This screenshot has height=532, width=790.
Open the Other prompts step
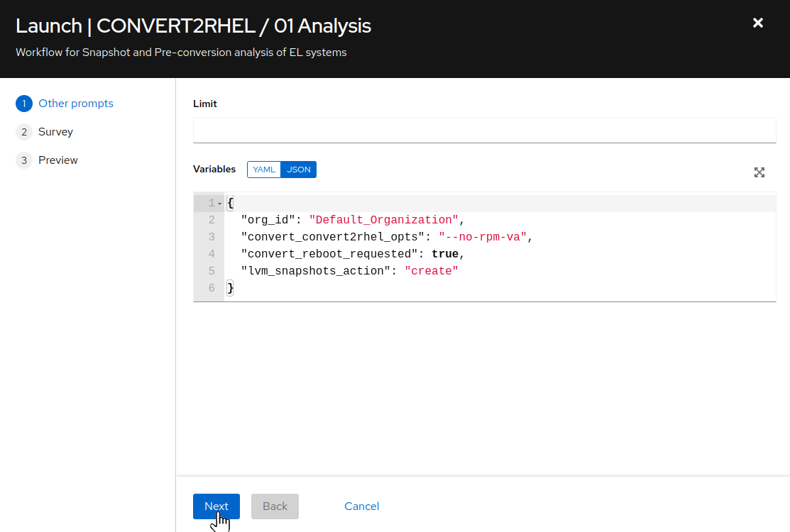click(x=76, y=103)
